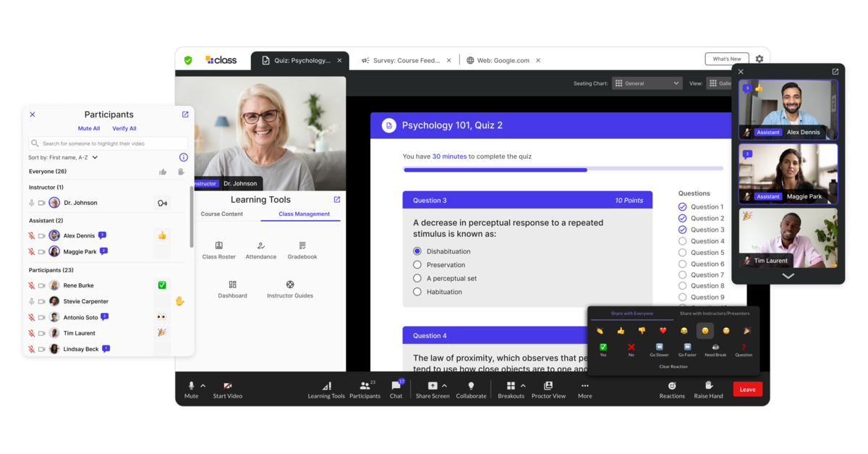Toggle Start Video on
Viewport: 868px width, 454px height.
pos(226,389)
